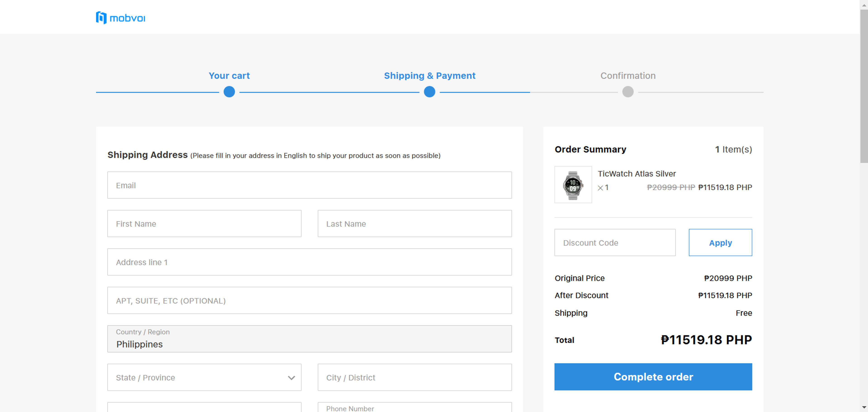Viewport: 868px width, 412px height.
Task: Click the Order Summary heading
Action: tap(590, 150)
